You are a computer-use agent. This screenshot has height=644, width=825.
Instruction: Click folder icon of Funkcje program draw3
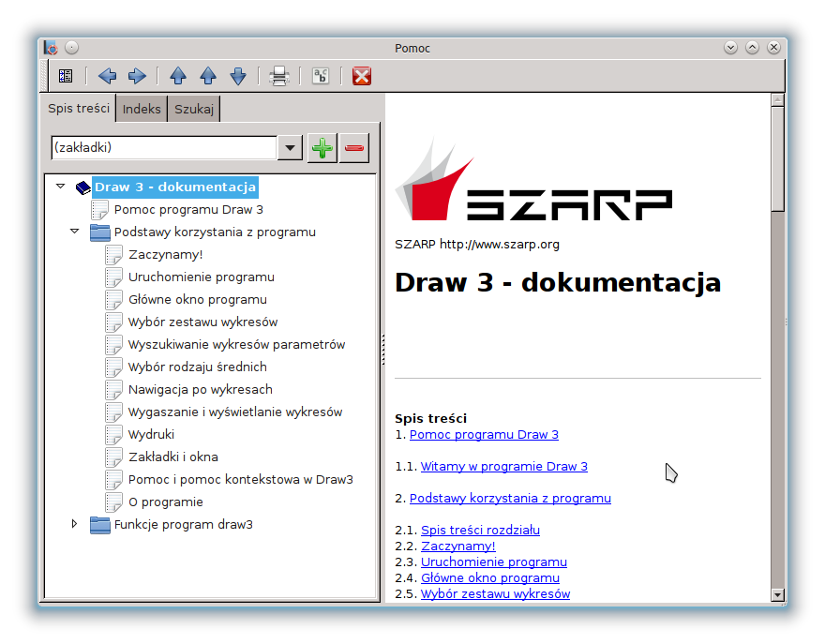pos(100,525)
